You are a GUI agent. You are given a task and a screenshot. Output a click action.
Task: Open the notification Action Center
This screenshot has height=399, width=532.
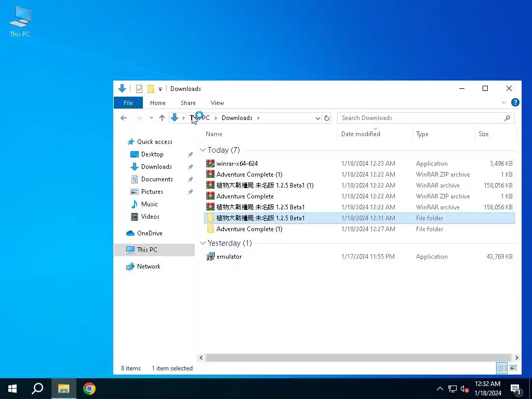(x=516, y=389)
